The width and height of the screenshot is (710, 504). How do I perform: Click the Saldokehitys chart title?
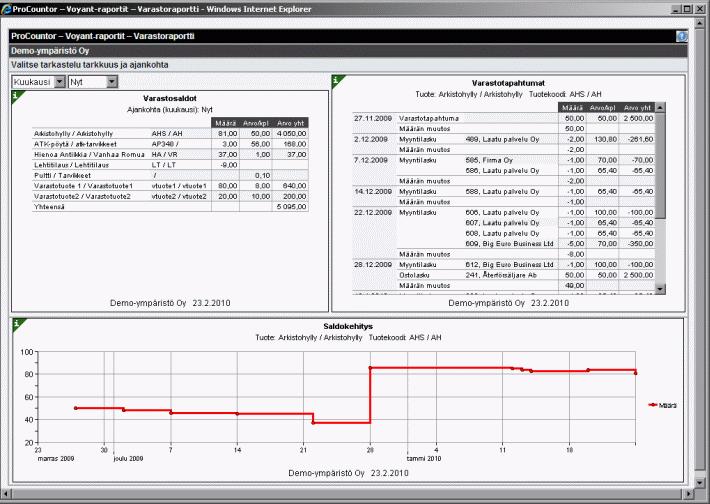point(348,326)
